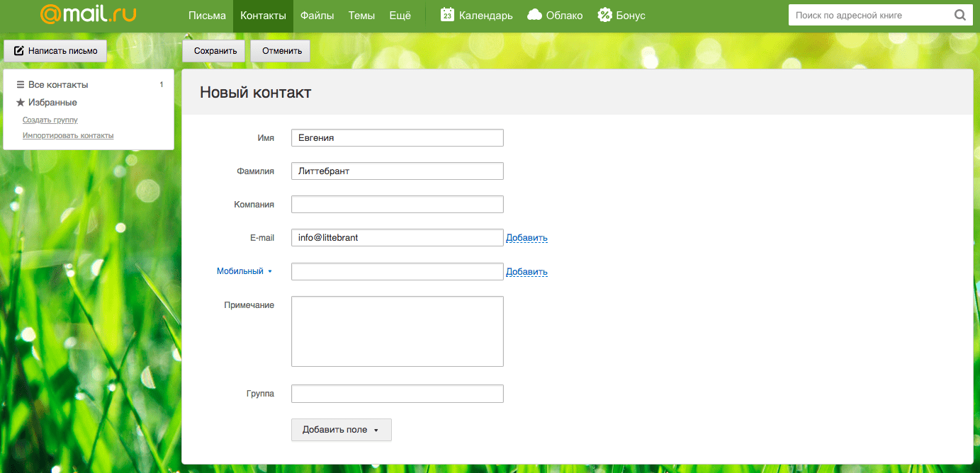Click Добавить link next to E-mail

[526, 238]
